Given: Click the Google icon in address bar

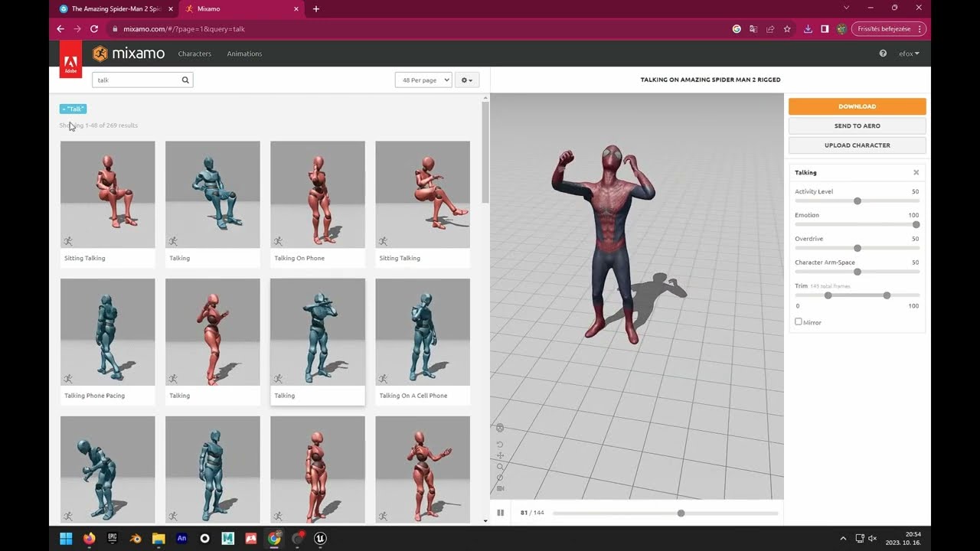Looking at the screenshot, I should pos(737,29).
